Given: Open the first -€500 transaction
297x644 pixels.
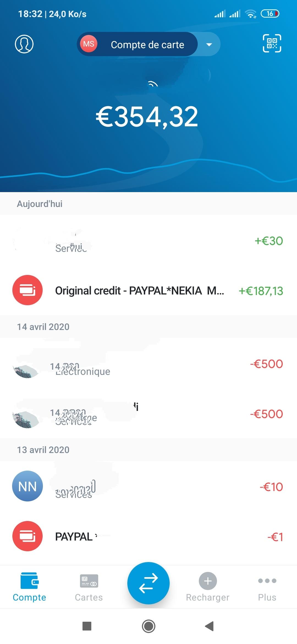Looking at the screenshot, I should pyautogui.click(x=148, y=364).
